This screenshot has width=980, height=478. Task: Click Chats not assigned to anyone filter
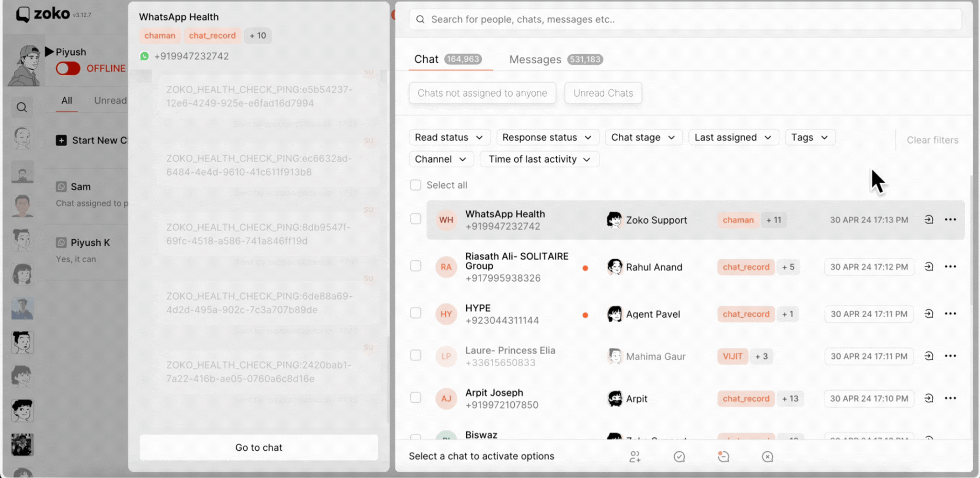point(482,93)
